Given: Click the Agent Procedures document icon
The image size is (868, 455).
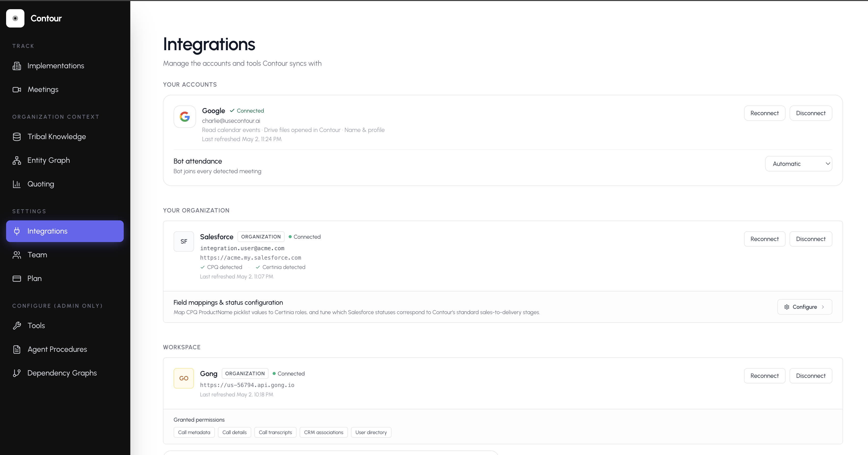Looking at the screenshot, I should point(17,349).
